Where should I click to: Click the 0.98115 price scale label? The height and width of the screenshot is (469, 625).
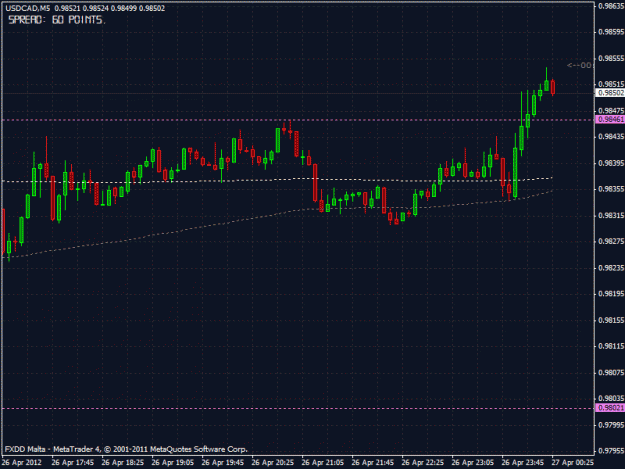pos(611,346)
